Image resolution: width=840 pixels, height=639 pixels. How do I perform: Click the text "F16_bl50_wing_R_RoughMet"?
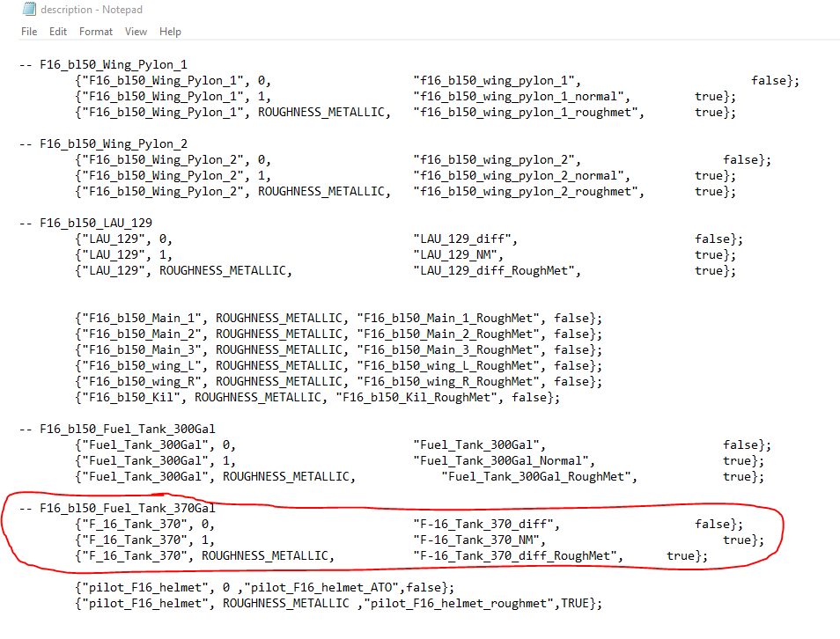pos(448,382)
